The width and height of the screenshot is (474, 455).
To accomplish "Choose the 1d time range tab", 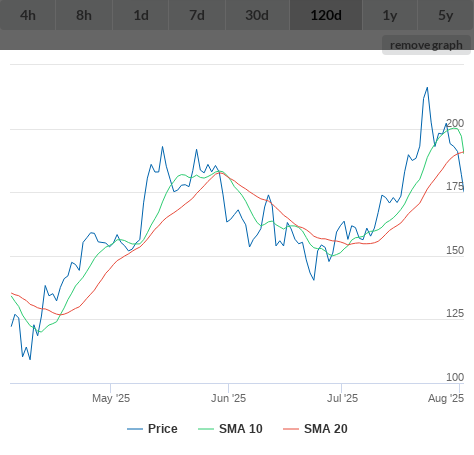I will (141, 15).
